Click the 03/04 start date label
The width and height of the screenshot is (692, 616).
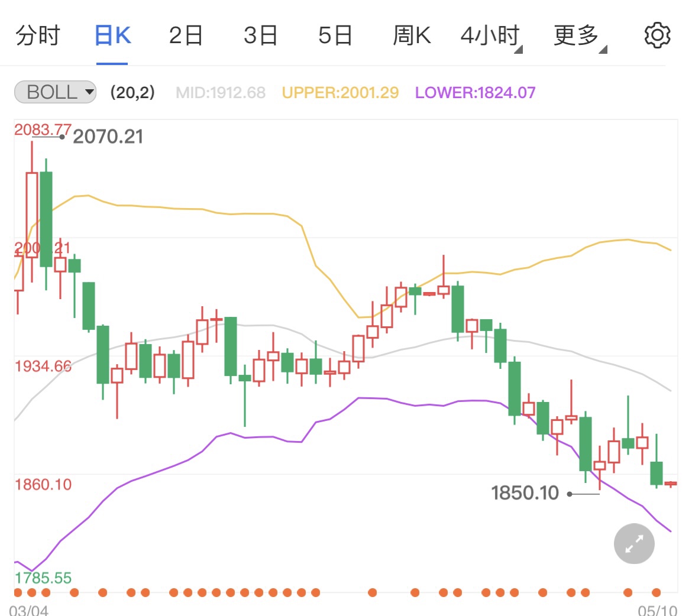pos(29,611)
